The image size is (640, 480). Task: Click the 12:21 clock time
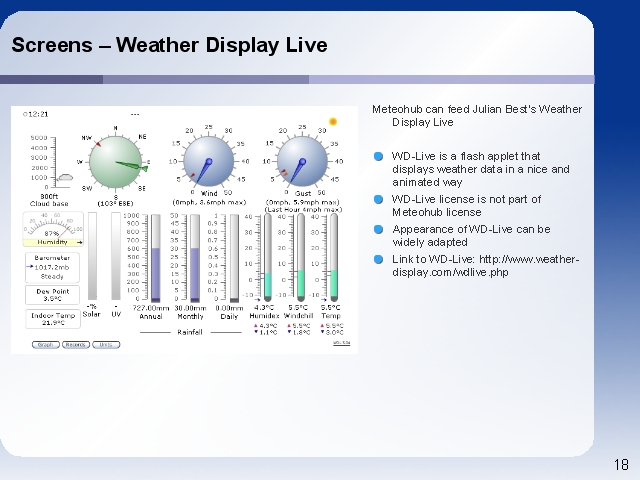click(36, 114)
